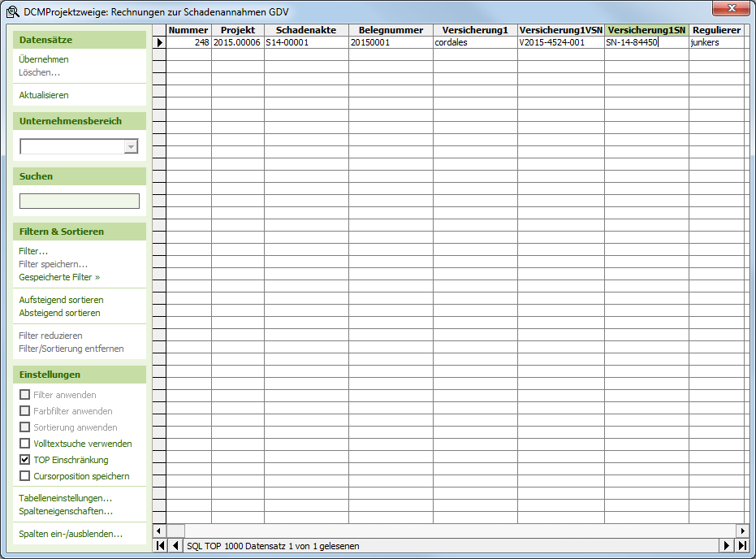The height and width of the screenshot is (559, 756).
Task: Expand Gespeicherte Filter submenu
Action: point(59,277)
